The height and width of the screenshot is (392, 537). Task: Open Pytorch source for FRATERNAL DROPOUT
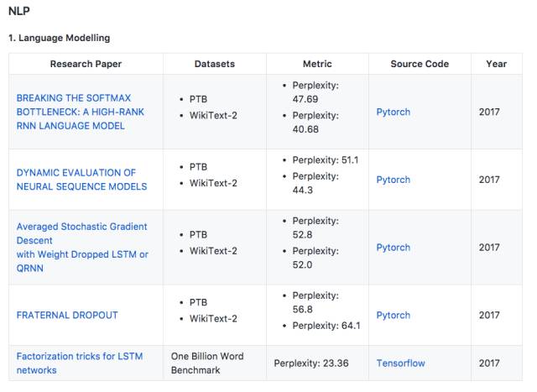point(394,316)
